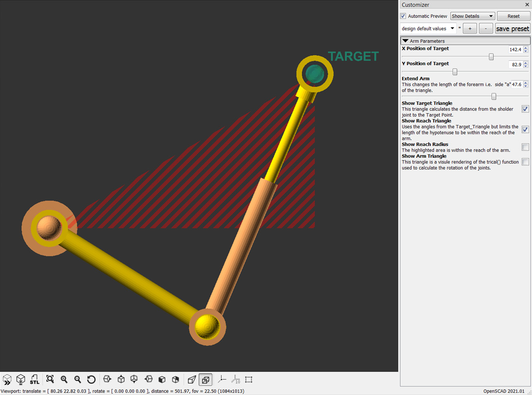Switch to the Bottom view cube icon
The image size is (532, 395).
click(x=134, y=379)
